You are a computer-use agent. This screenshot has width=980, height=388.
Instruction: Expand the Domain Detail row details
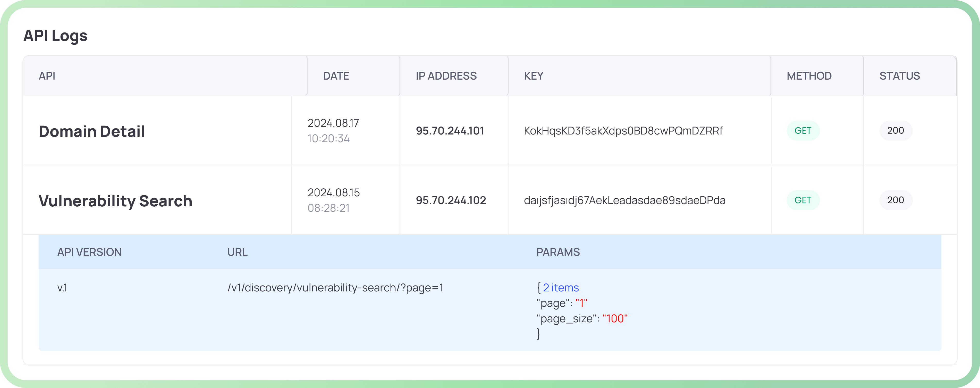[x=92, y=131]
